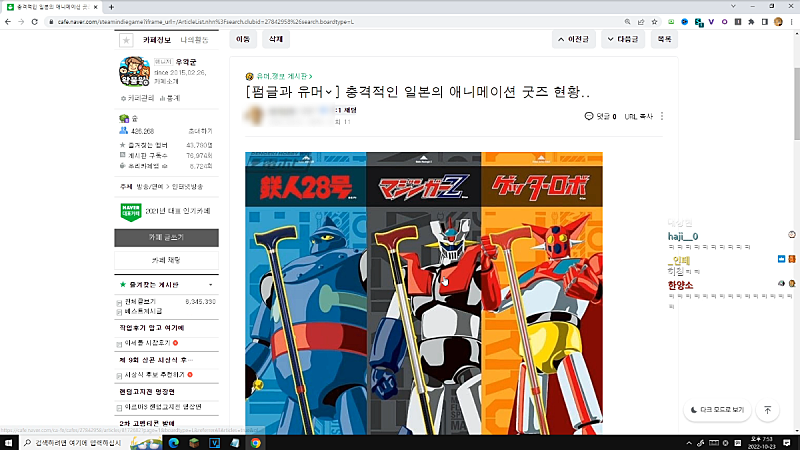This screenshot has width=800, height=450.
Task: Open 카페관리 settings link
Action: [x=137, y=98]
